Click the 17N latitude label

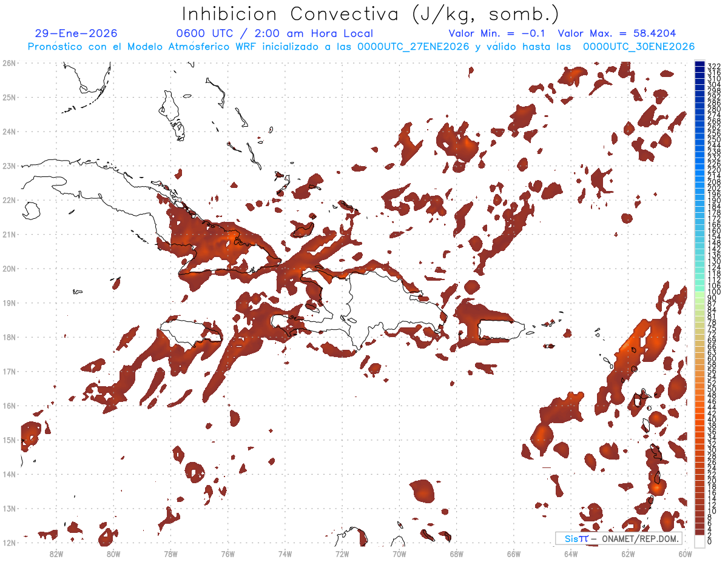point(9,371)
